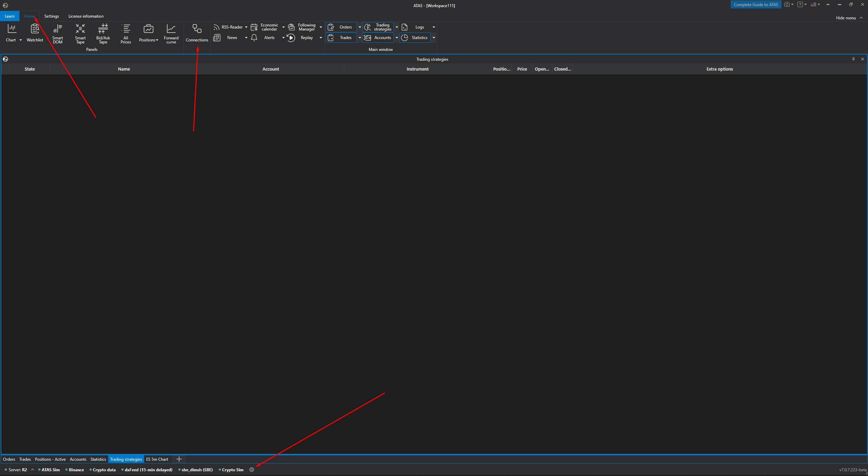Toggle the Accounts main window panel
The image size is (868, 476).
(x=378, y=38)
